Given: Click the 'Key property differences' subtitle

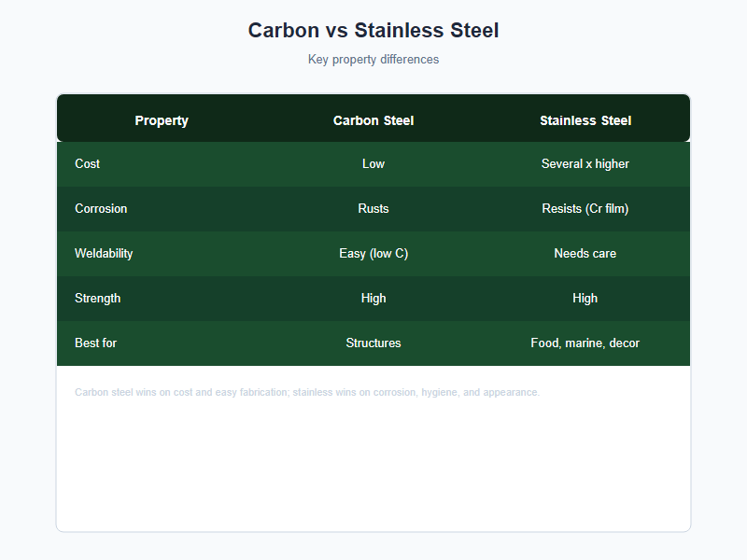Looking at the screenshot, I should click(x=373, y=60).
